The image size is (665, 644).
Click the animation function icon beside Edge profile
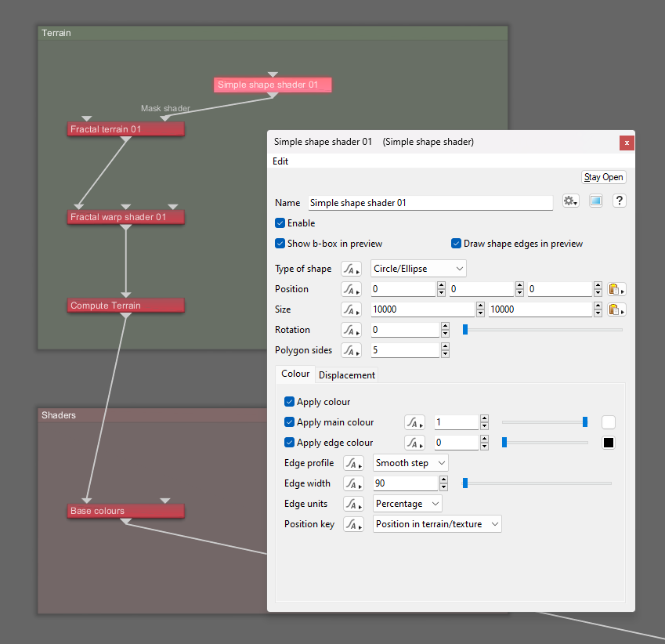pos(352,462)
